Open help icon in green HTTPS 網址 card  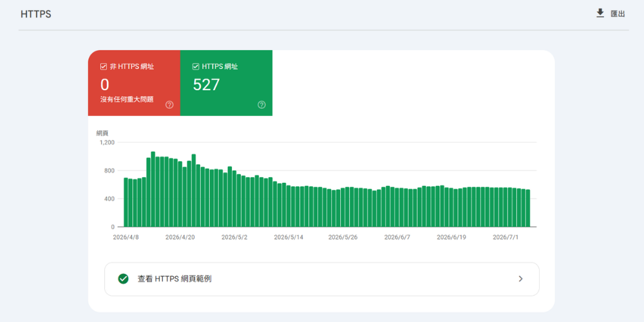click(x=261, y=105)
